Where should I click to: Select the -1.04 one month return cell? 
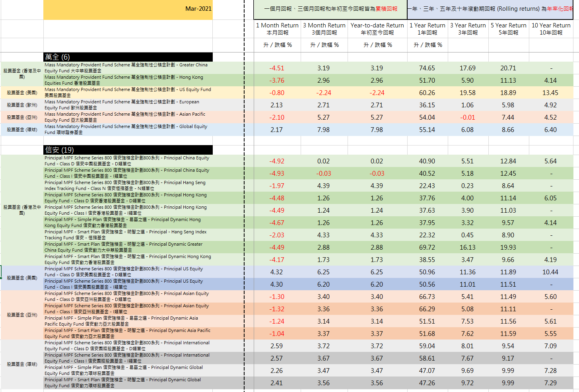click(277, 334)
